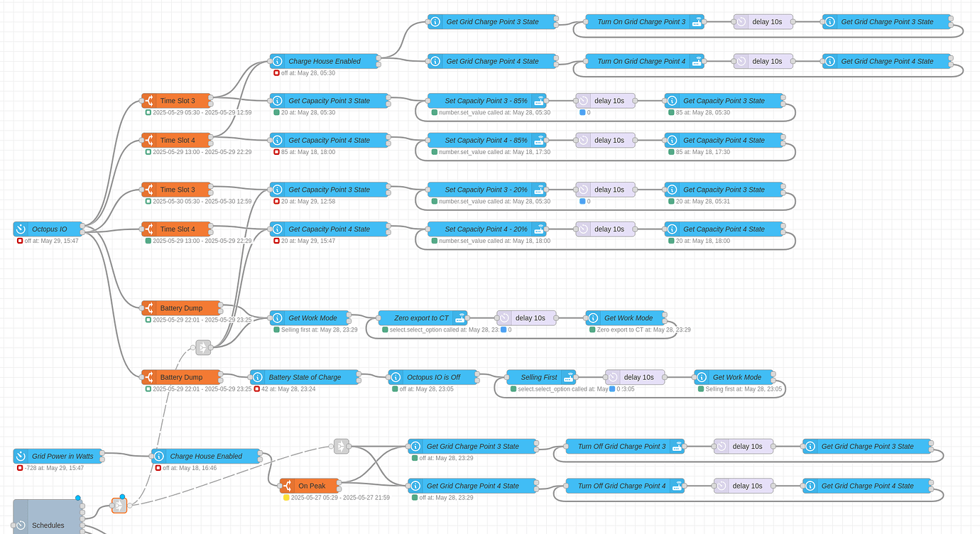Click the robot icon on Turn On Grid Charge Point 3
980x534 pixels.
[x=697, y=21]
